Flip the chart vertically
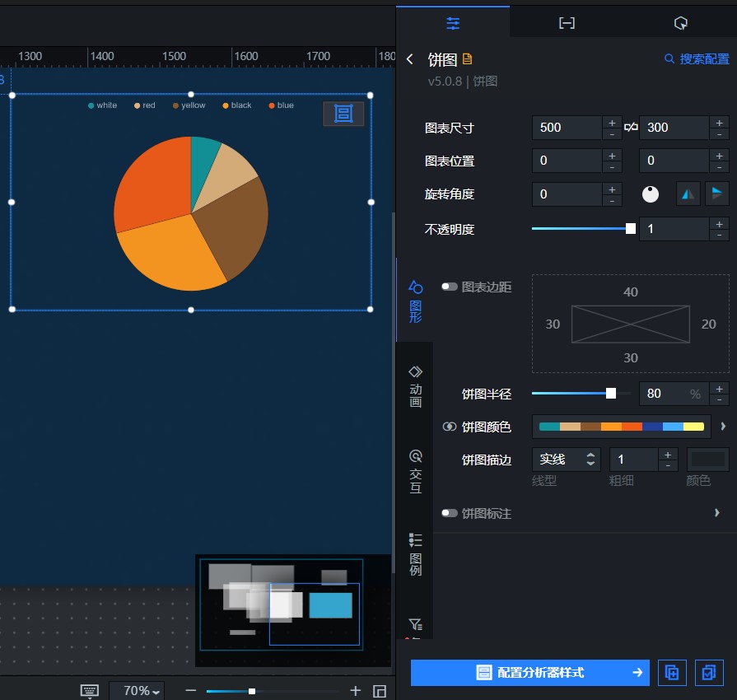 (x=716, y=194)
